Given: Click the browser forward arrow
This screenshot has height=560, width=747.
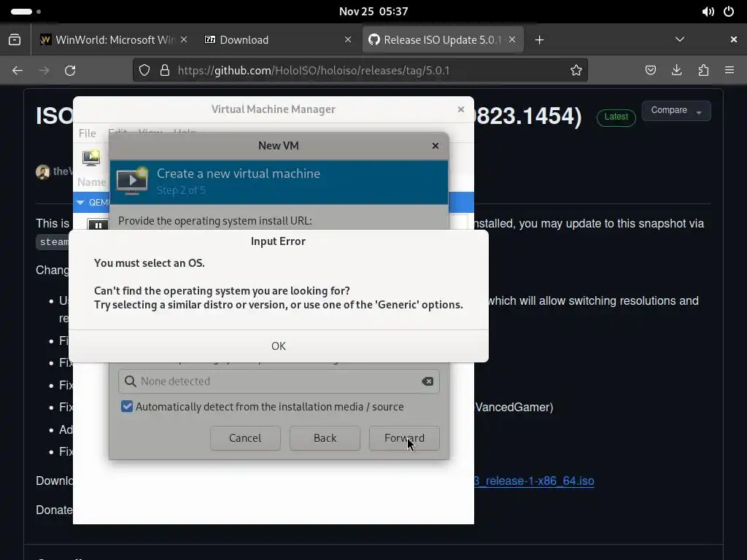Looking at the screenshot, I should click(44, 71).
